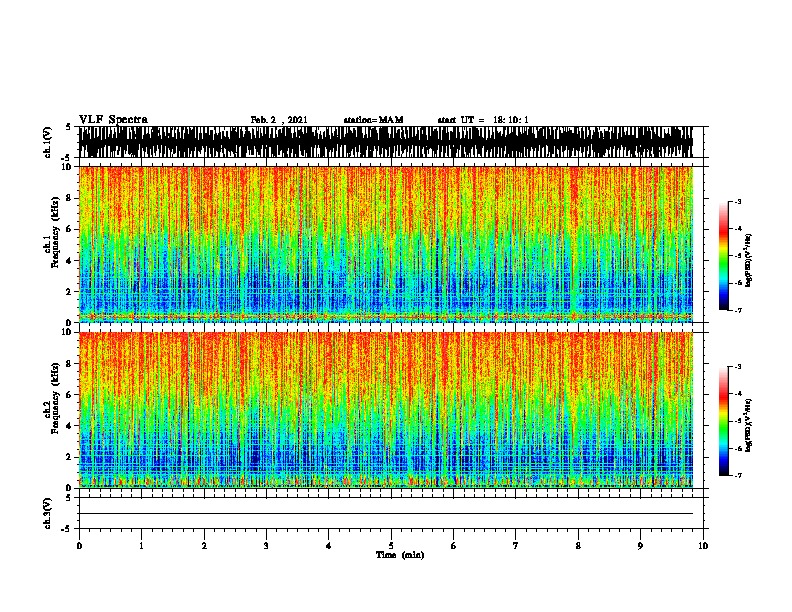Click the ch.2 frequency tick label "2"
792x612 pixels.
coord(70,457)
